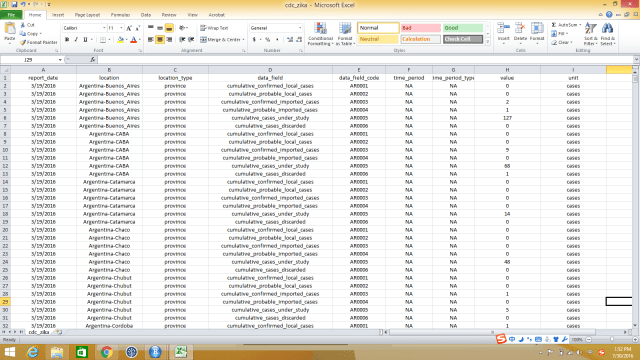Viewport: 640px width, 360px height.
Task: Save the workbook from Quick Access Toolbar
Action: 14,4
